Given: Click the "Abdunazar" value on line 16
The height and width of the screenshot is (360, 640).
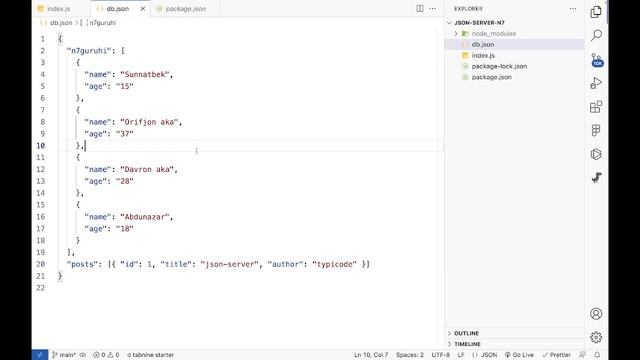Looking at the screenshot, I should pos(144,217).
